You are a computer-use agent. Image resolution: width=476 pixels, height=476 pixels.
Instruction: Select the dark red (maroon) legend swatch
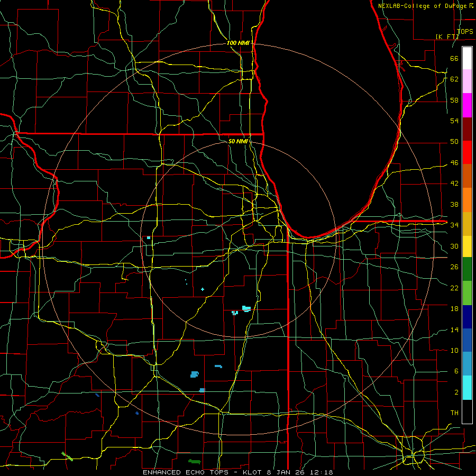click(x=467, y=129)
